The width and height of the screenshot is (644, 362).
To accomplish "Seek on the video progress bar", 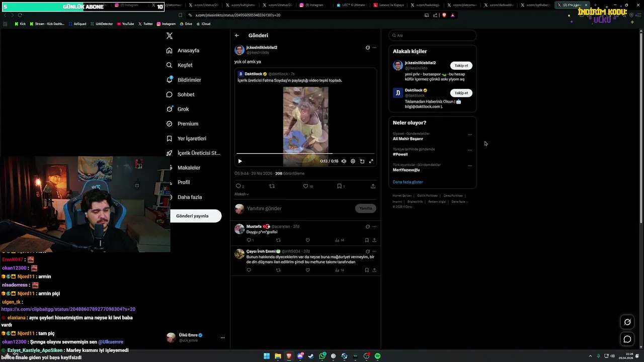I will point(305,153).
